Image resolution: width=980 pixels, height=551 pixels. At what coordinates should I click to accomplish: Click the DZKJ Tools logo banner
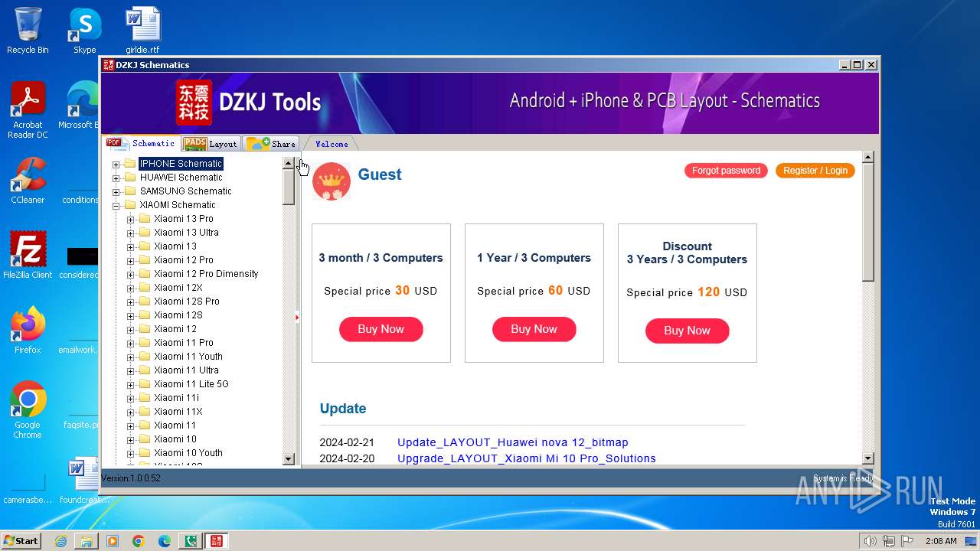249,102
